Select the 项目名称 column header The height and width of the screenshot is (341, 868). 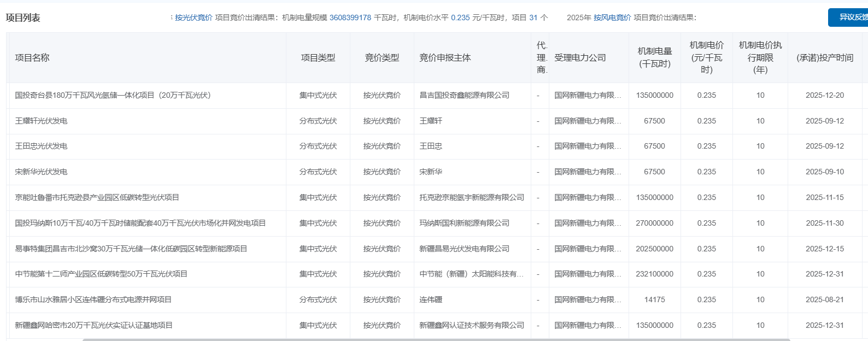(x=32, y=57)
